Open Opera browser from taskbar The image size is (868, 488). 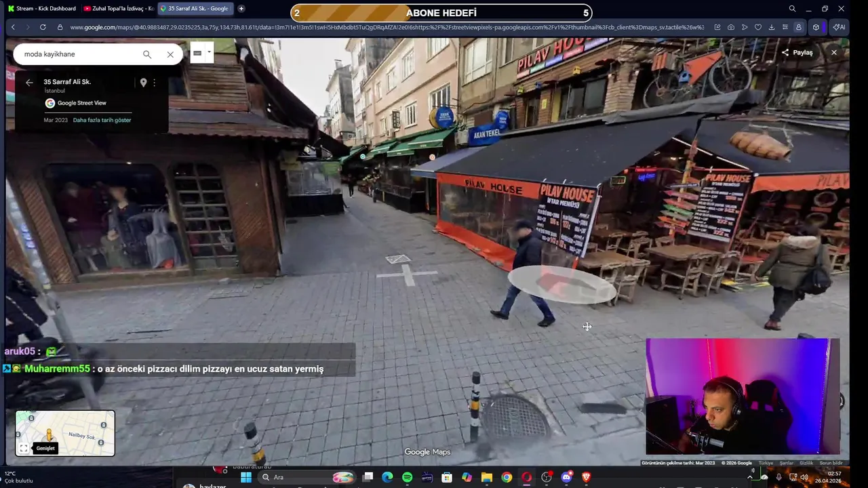click(526, 477)
